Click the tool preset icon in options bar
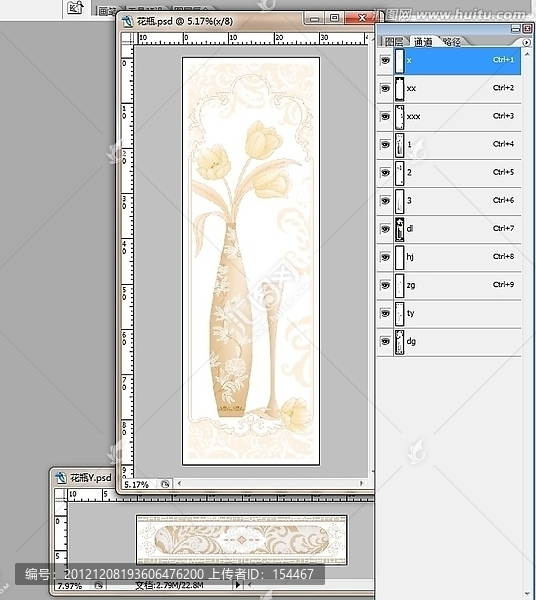 [x=75, y=7]
